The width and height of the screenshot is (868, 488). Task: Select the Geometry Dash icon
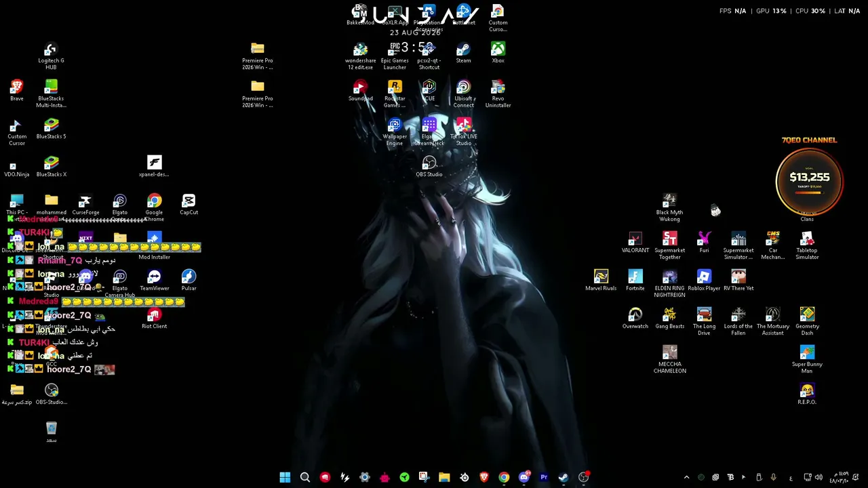807,322
